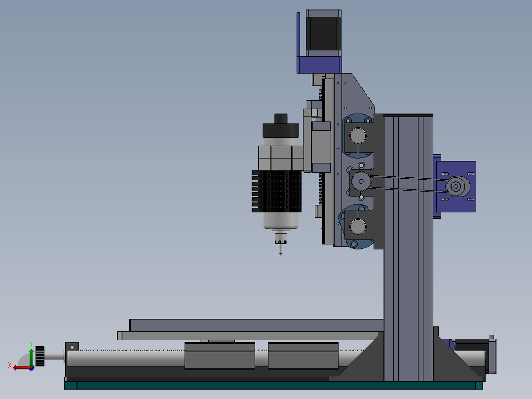Image resolution: width=532 pixels, height=399 pixels.
Task: Click the cutting tool tip below spindle
Action: coord(280,251)
